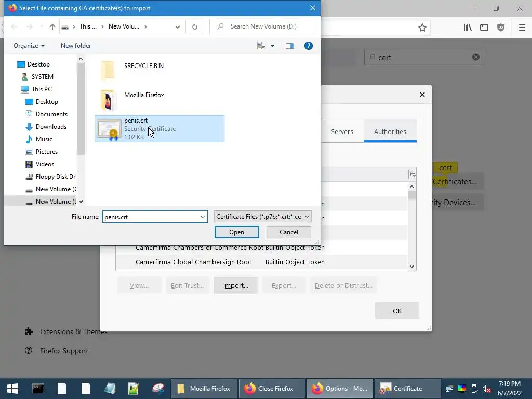This screenshot has height=399, width=532.
Task: Click the File name input field
Action: tap(151, 217)
